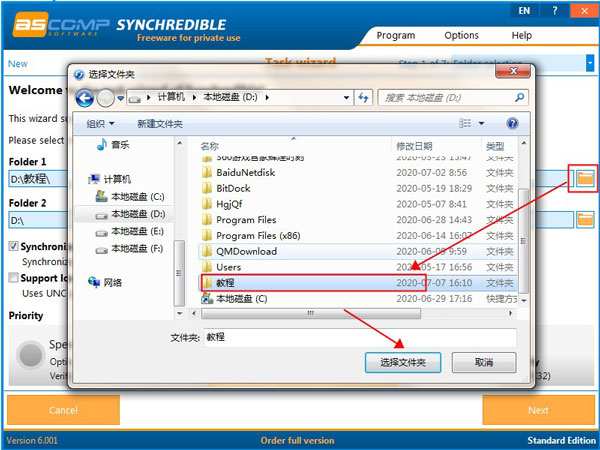Click Folder 1 browse folder icon
Image resolution: width=600 pixels, height=450 pixels.
[585, 178]
